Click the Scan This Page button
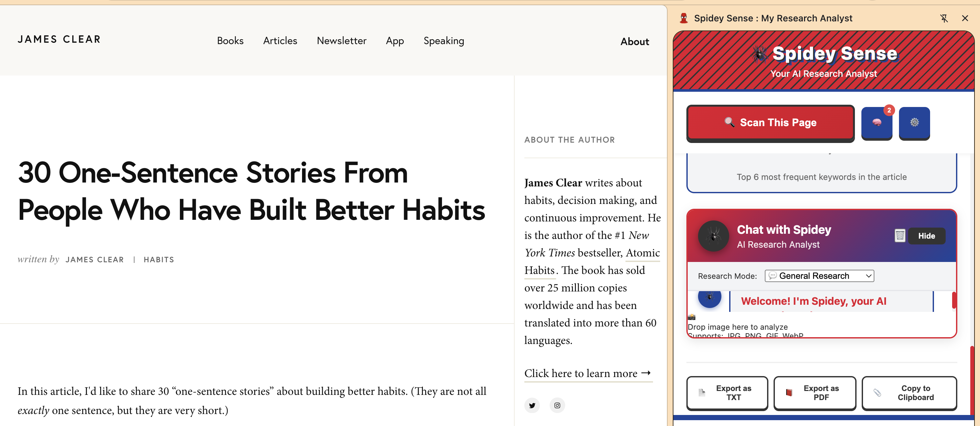Viewport: 980px width, 426px height. point(770,123)
